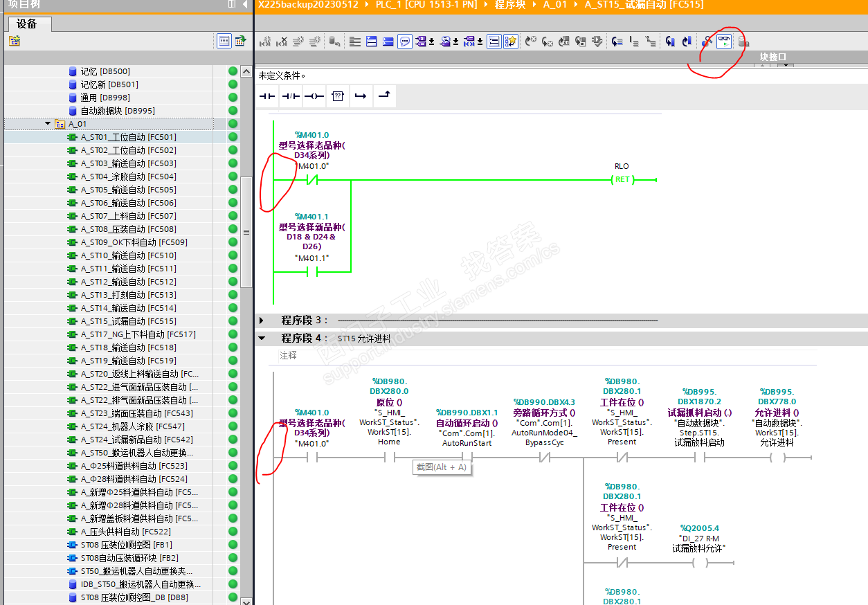Click the tag information toolbar icon
The height and width of the screenshot is (605, 868).
click(446, 42)
